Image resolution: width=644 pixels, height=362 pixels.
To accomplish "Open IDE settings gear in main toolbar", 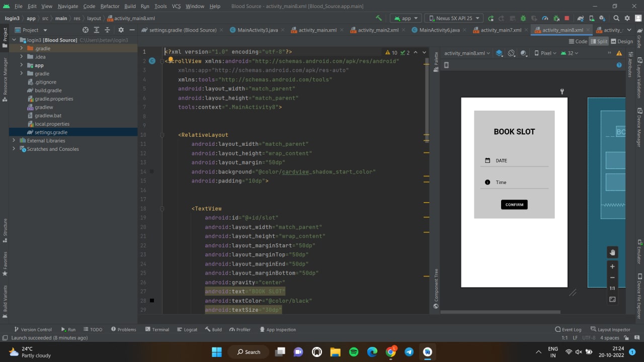I will point(627,18).
